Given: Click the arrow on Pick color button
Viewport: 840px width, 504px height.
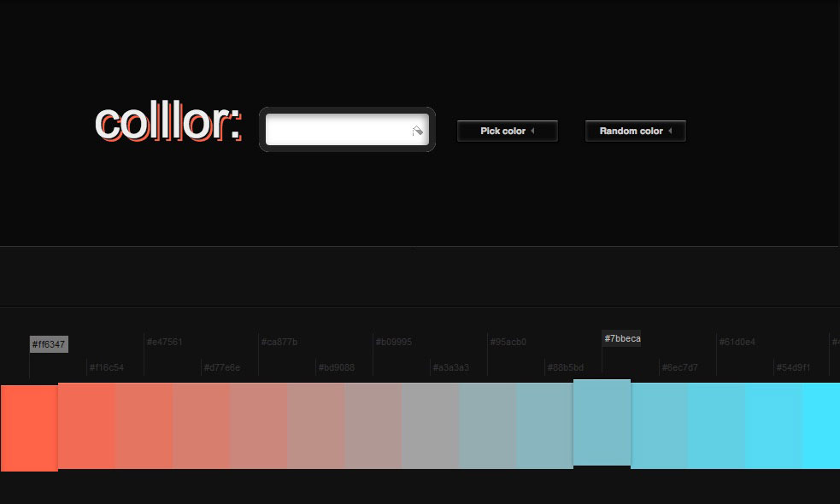Looking at the screenshot, I should point(532,131).
